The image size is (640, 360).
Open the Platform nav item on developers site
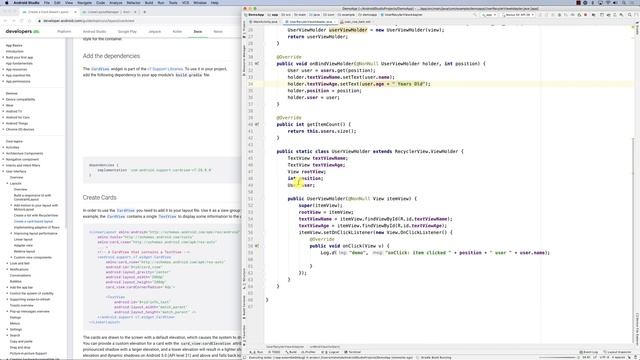coord(64,31)
